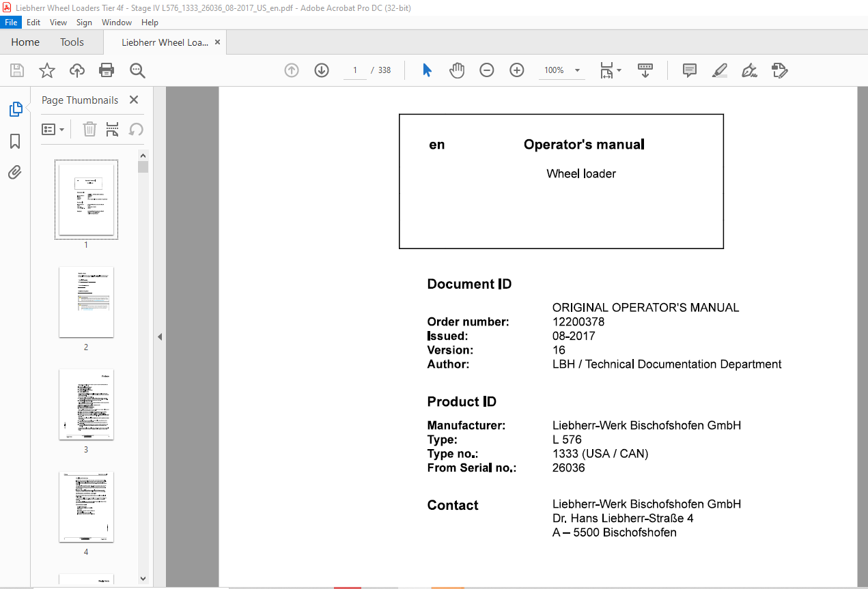This screenshot has width=868, height=589.
Task: Click the stamp and edit tool icon
Action: coord(779,70)
